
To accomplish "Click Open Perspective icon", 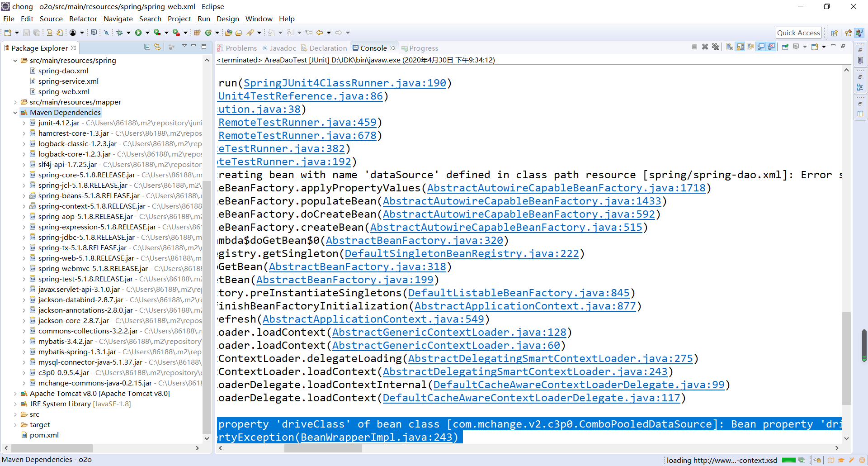I will click(835, 33).
